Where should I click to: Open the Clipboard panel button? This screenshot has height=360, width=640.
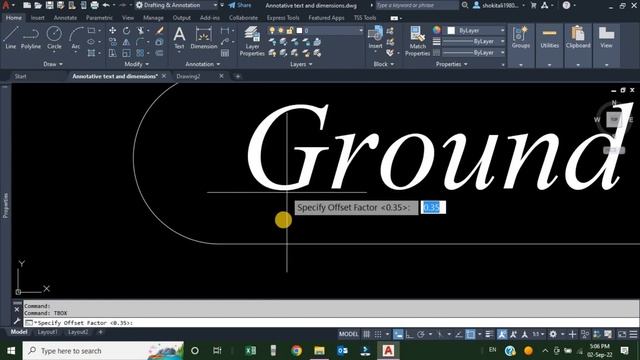[x=578, y=38]
